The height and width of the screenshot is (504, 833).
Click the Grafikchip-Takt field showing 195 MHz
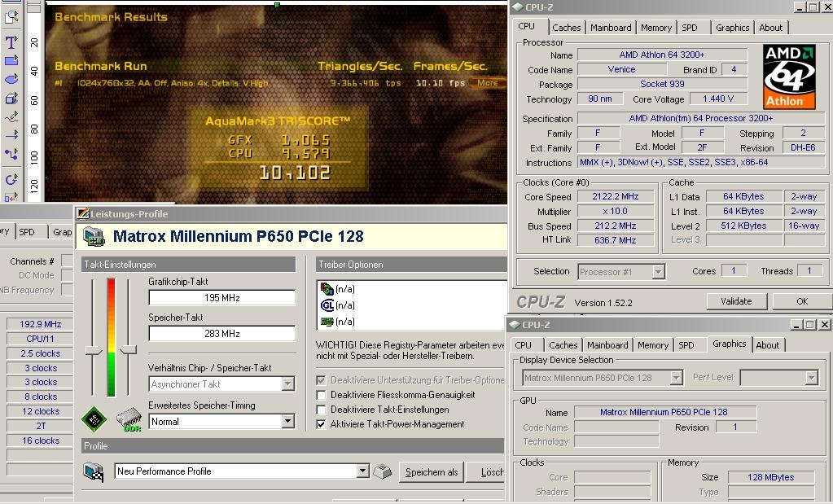point(222,298)
